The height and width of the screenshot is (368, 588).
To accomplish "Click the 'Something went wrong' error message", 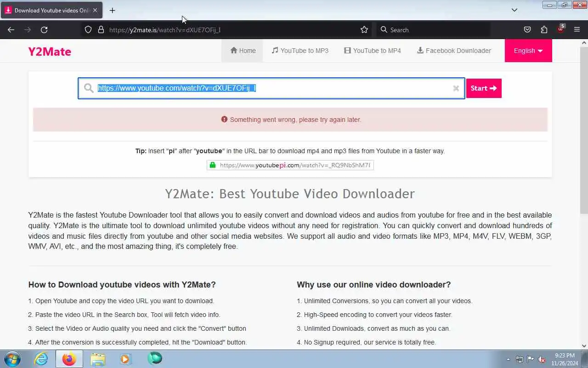I will pos(291,120).
